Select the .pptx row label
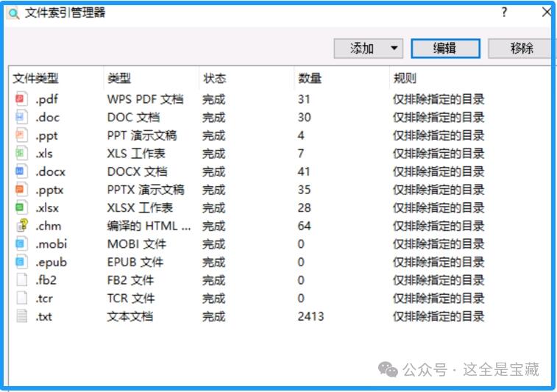This screenshot has width=557, height=392. 49,190
